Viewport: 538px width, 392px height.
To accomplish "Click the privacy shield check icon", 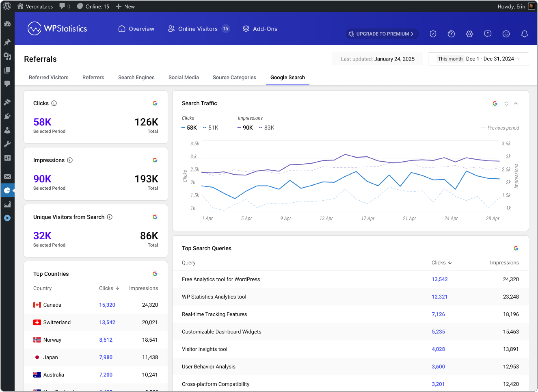I will 433,34.
